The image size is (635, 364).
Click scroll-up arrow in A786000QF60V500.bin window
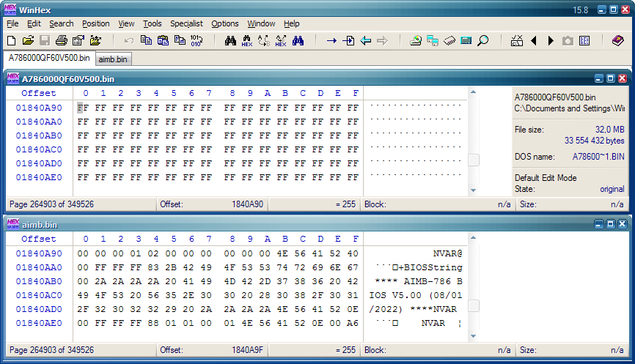click(473, 92)
